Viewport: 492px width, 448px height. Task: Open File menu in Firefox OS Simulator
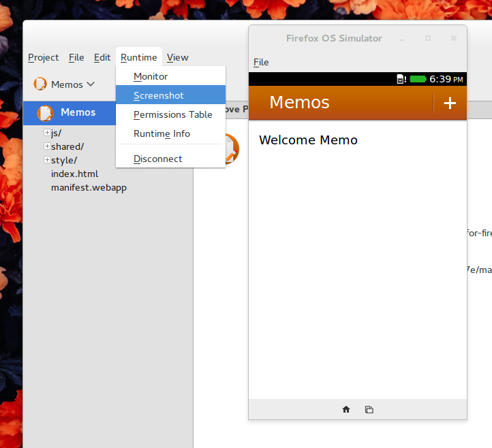click(x=261, y=63)
